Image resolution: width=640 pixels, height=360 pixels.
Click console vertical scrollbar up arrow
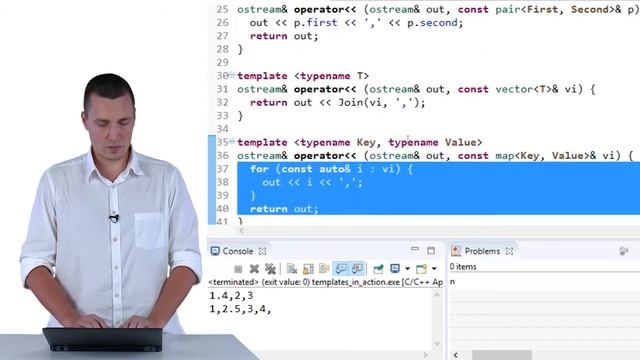(437, 295)
